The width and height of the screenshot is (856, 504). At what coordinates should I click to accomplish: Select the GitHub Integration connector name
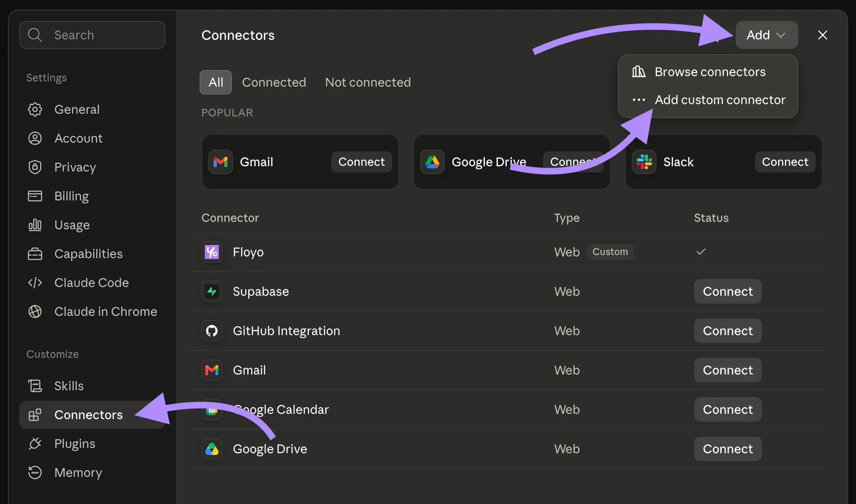click(286, 331)
